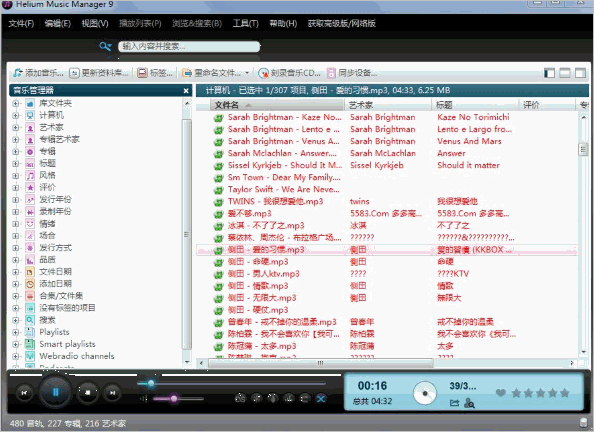Viewport: 594px width, 432px height.
Task: Open the View (V) menu
Action: [x=95, y=23]
